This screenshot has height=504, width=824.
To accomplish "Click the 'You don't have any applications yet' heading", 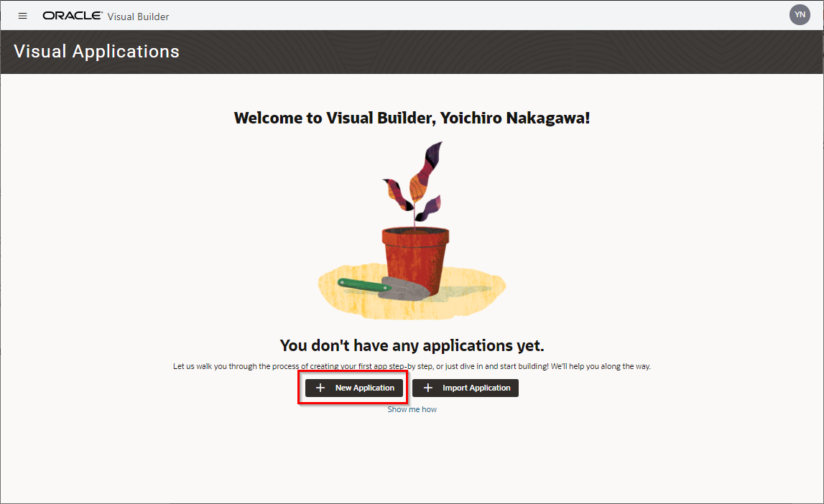I will [412, 345].
